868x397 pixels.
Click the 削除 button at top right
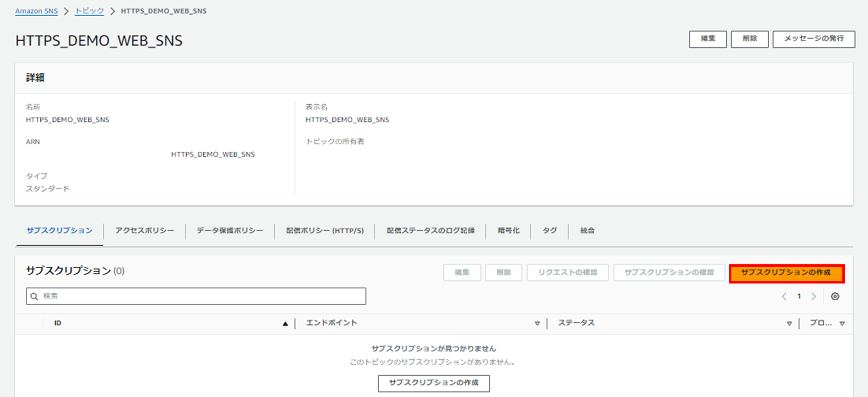[x=750, y=39]
